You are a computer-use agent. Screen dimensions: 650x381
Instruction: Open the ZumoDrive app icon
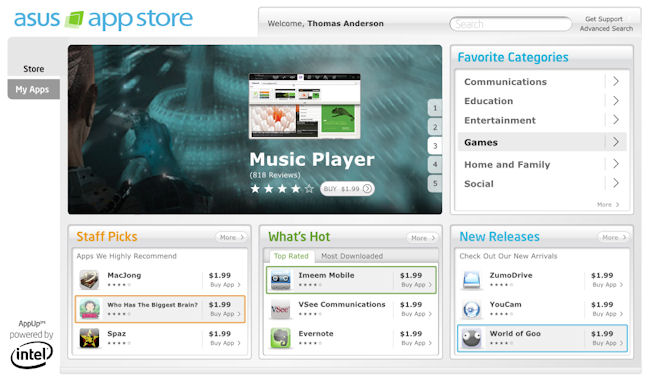(472, 280)
